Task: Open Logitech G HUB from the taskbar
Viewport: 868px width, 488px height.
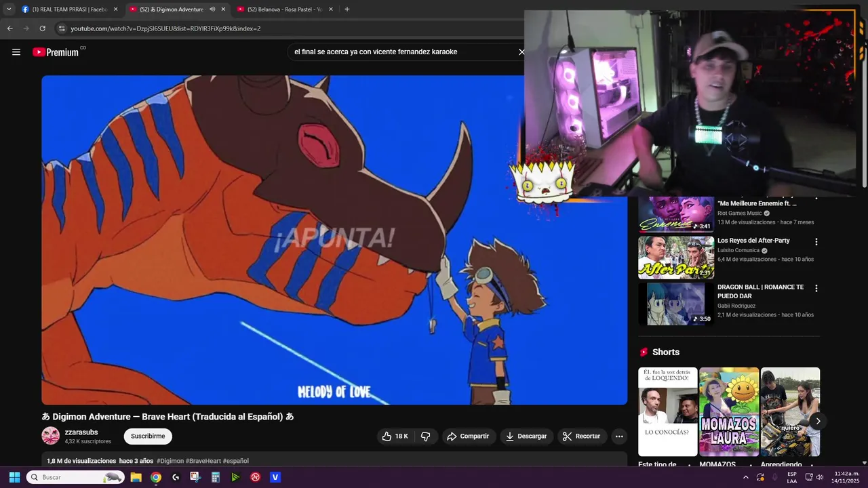Action: (176, 477)
